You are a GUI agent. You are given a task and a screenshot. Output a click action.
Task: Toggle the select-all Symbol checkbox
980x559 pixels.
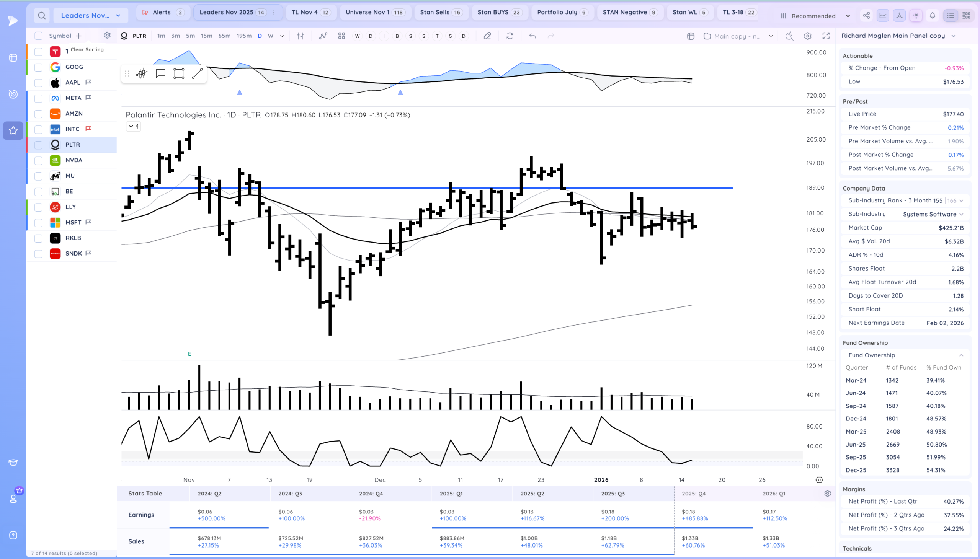[38, 36]
